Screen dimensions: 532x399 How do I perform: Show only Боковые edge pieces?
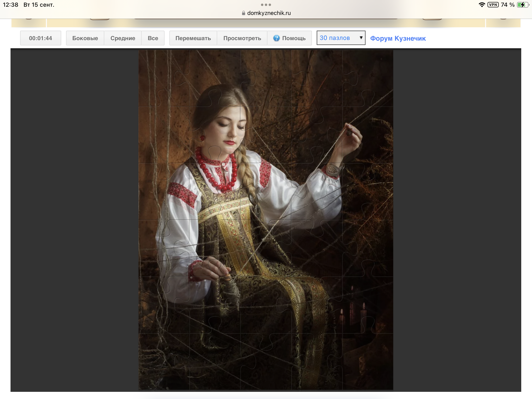[85, 38]
